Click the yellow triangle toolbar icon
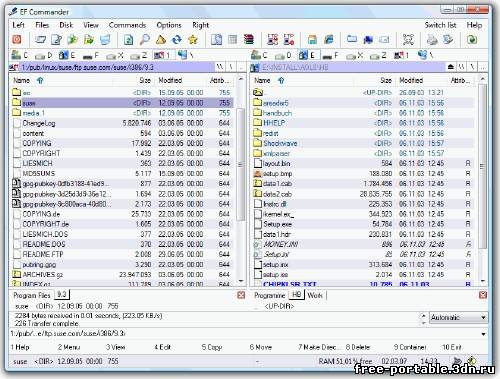The height and width of the screenshot is (379, 500). point(161,40)
